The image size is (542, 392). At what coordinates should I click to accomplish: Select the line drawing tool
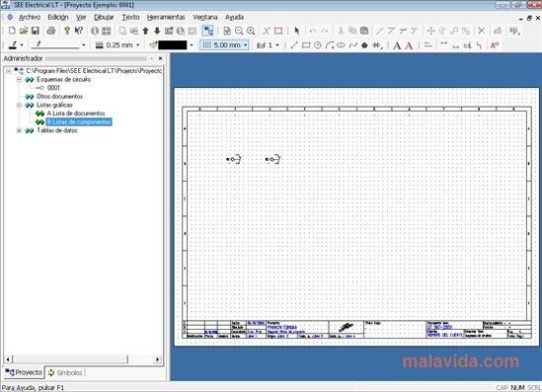click(294, 45)
